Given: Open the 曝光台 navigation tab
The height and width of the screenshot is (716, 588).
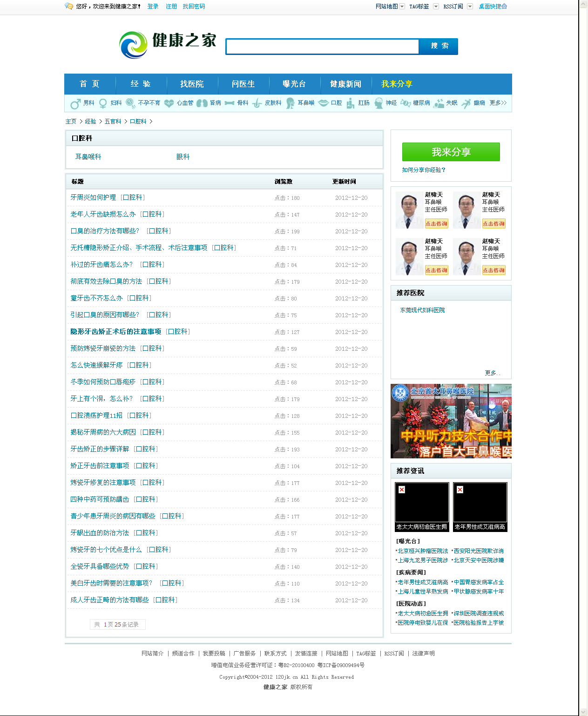Looking at the screenshot, I should (294, 84).
